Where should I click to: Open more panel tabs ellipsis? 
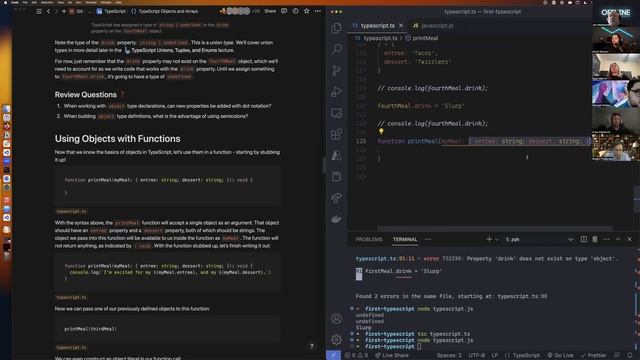428,240
